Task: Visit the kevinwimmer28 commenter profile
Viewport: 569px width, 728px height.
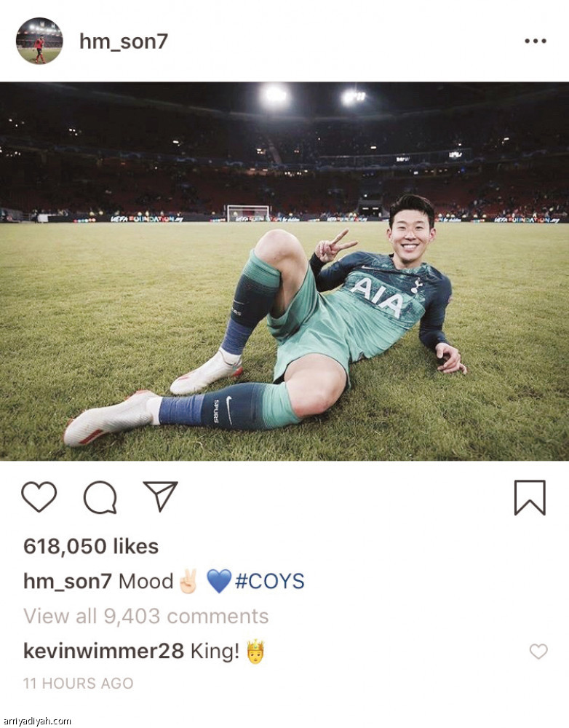Action: 103,651
